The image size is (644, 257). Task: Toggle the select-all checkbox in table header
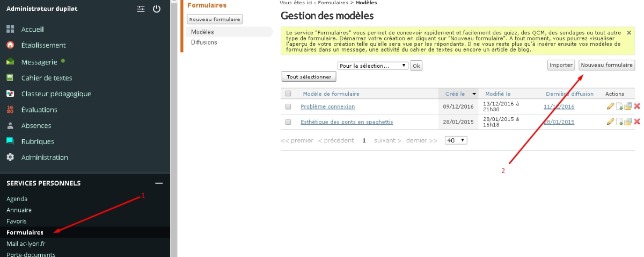click(x=288, y=94)
